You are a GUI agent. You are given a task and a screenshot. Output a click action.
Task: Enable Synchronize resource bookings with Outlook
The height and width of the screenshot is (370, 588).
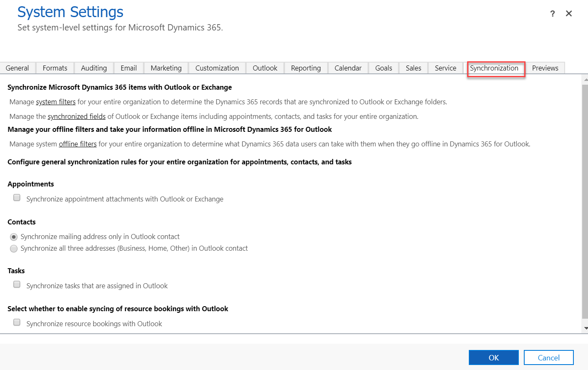click(x=17, y=322)
